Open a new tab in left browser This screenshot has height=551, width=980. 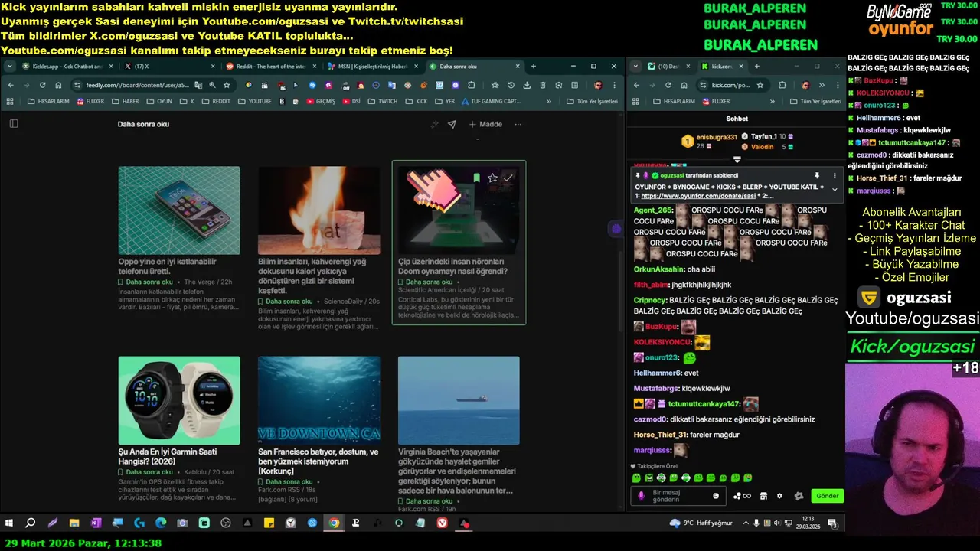click(534, 67)
